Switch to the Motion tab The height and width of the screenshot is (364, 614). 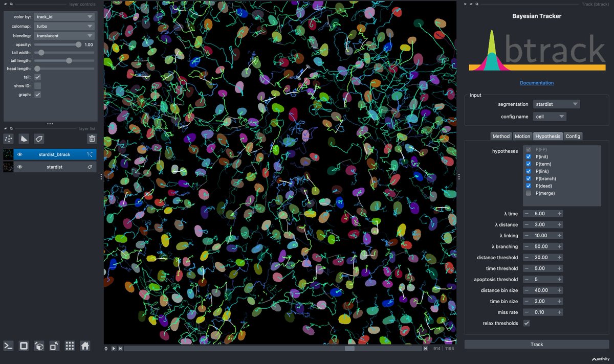[x=522, y=136]
